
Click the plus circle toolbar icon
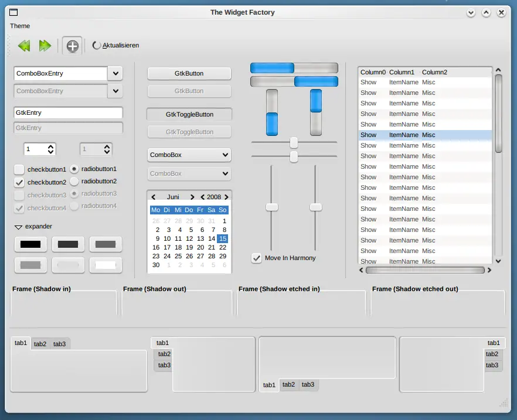pos(72,46)
